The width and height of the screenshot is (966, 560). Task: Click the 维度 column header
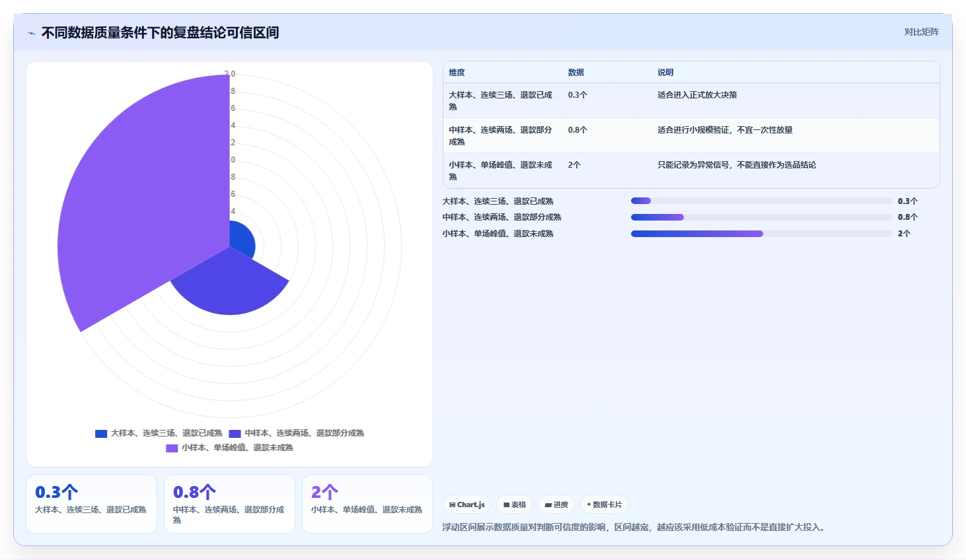[457, 73]
